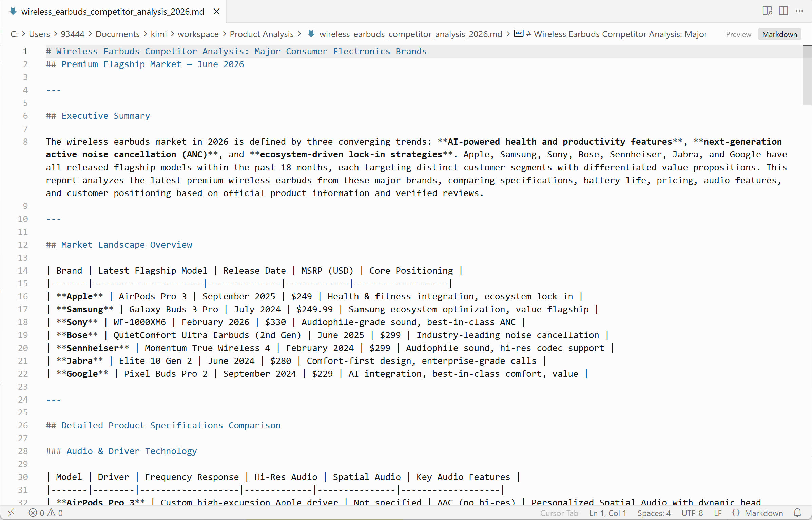Click "Hi-Res Audio" column header
The image size is (812, 520).
(286, 477)
